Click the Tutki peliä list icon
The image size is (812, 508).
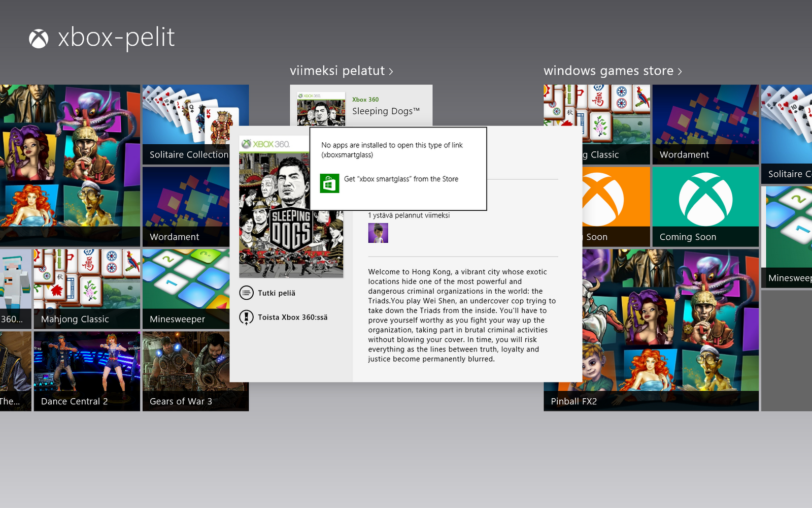tap(246, 293)
